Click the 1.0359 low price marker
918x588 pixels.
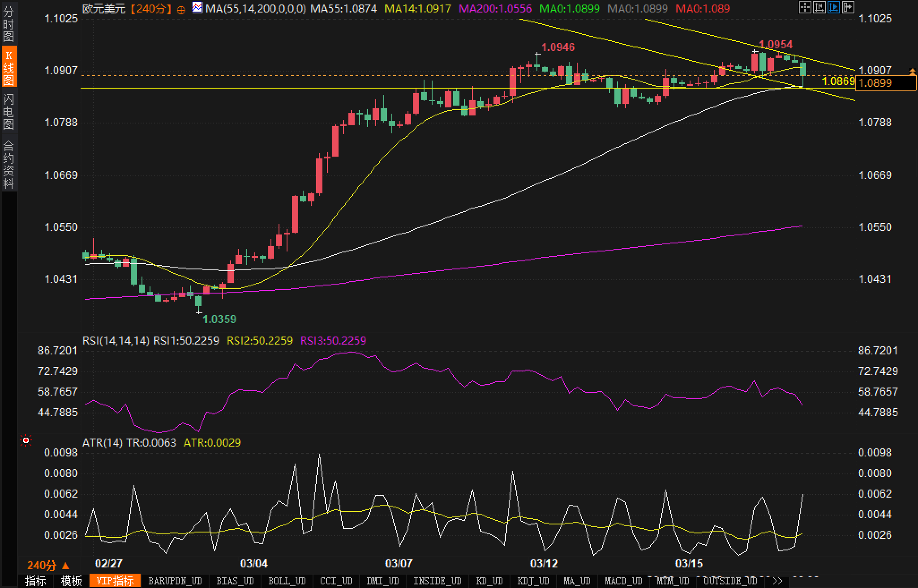coord(219,319)
